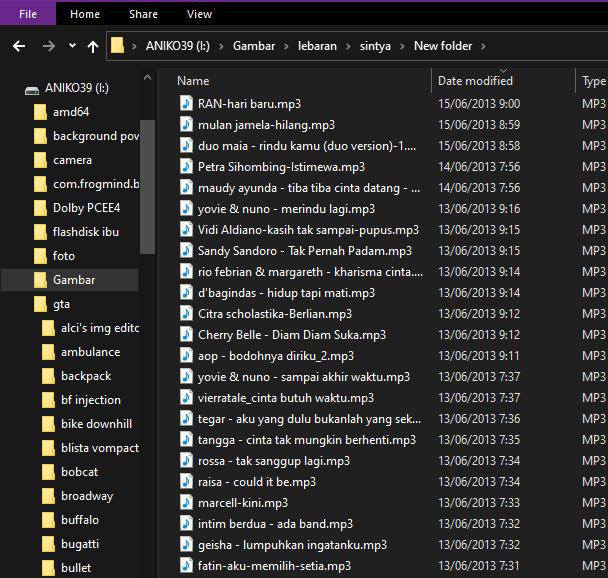
Task: Select mulan jamela-hilang.mp3 file icon
Action: point(187,124)
